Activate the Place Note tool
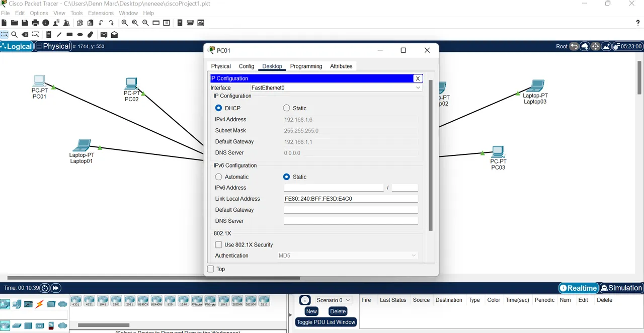The width and height of the screenshot is (644, 333). pos(49,34)
